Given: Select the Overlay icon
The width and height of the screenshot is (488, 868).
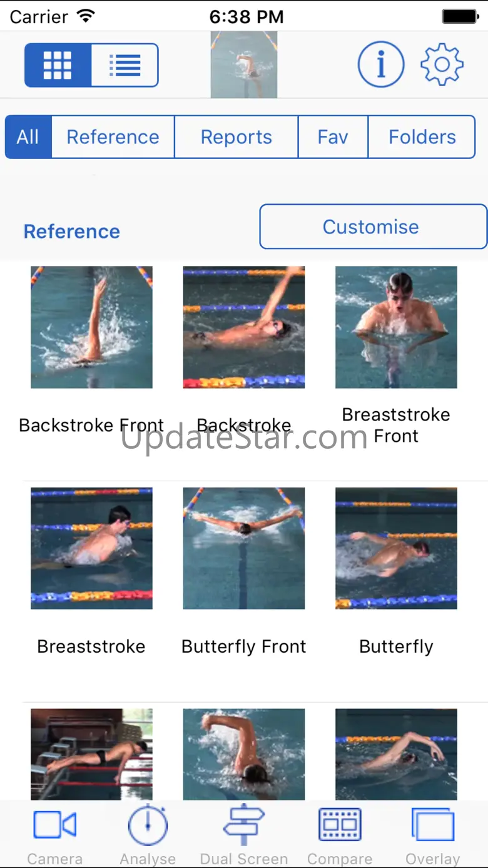Looking at the screenshot, I should (433, 825).
